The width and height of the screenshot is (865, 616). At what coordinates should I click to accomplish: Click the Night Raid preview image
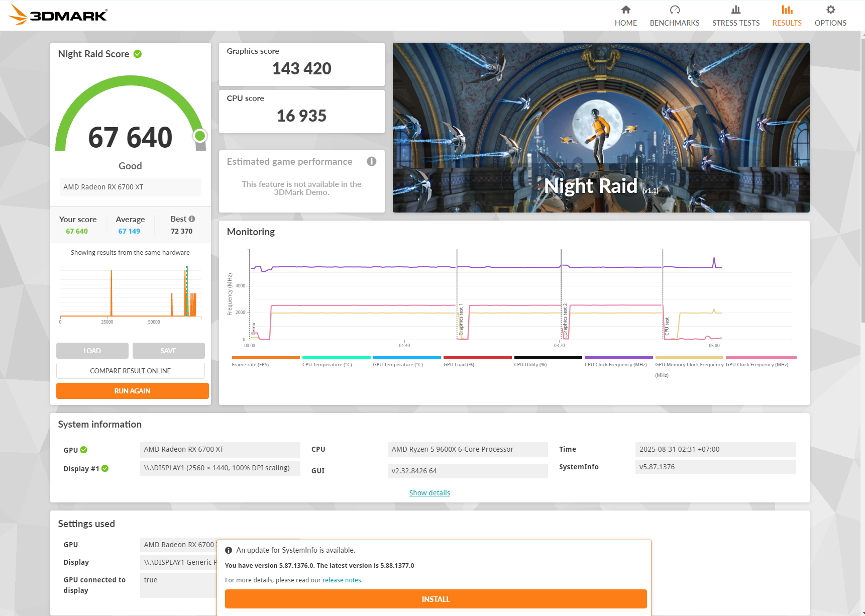coord(601,127)
